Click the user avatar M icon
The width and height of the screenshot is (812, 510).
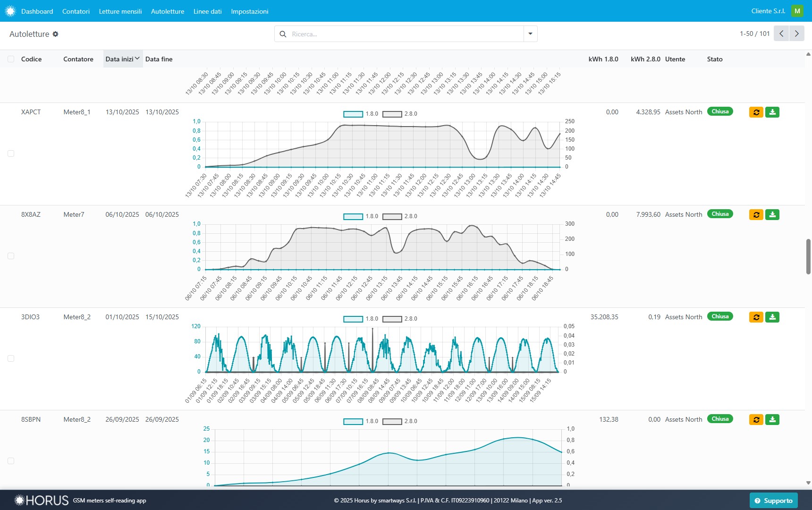click(x=797, y=11)
